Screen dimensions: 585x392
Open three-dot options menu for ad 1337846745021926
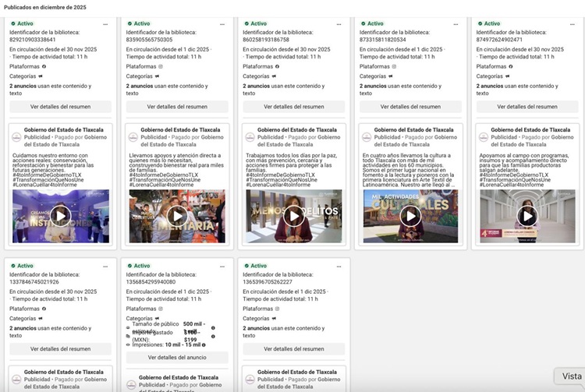[x=105, y=267]
